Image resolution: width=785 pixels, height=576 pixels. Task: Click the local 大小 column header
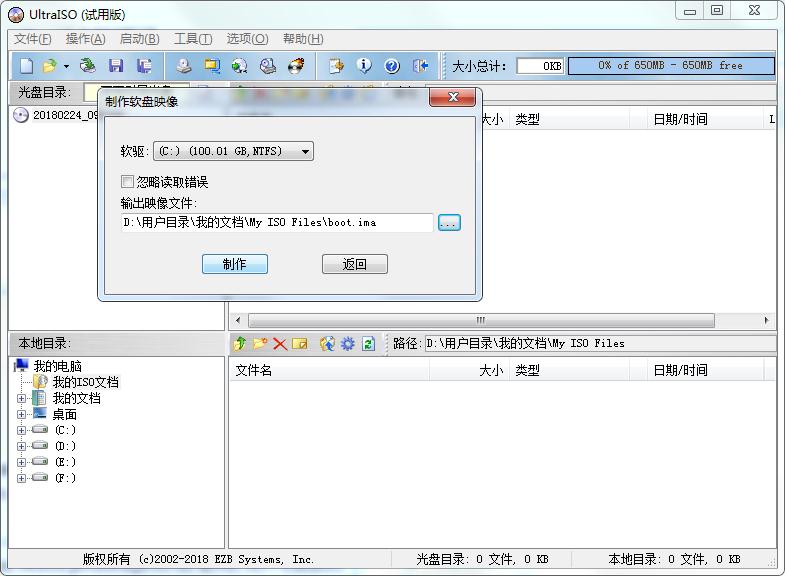pos(469,370)
